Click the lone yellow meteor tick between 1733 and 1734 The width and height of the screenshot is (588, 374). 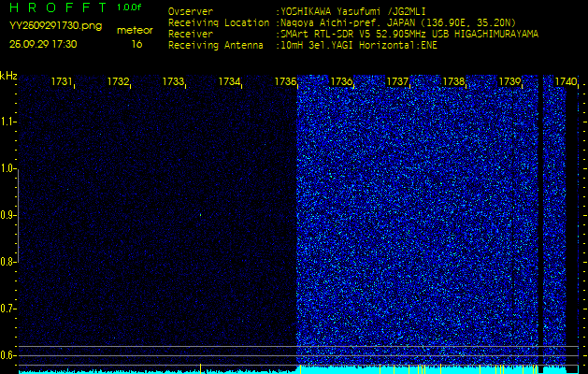pyautogui.click(x=201, y=368)
